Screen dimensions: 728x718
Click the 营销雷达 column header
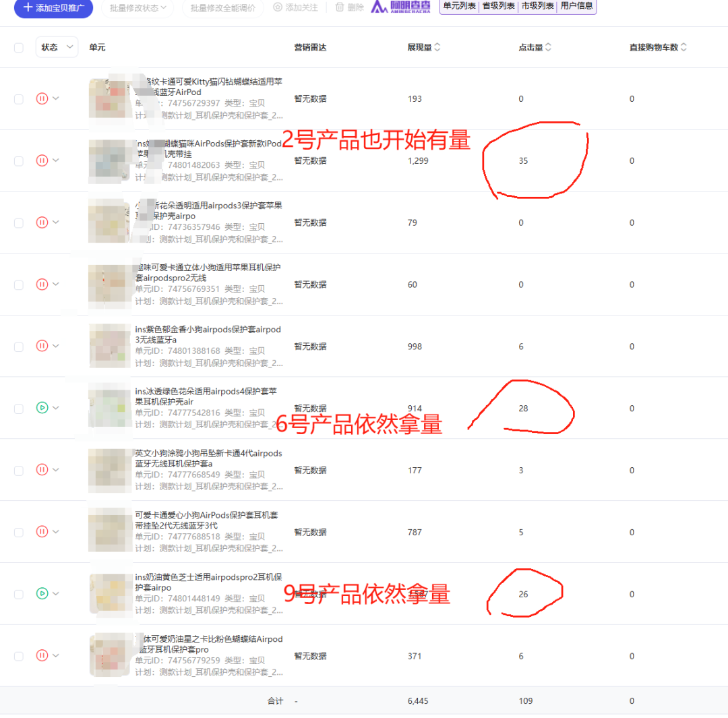310,47
